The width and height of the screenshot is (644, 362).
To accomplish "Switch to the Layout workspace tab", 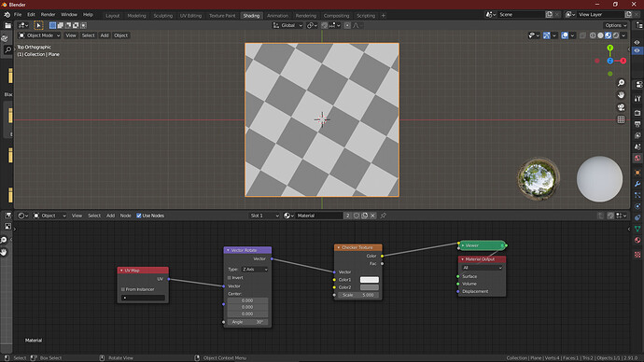I will coord(112,16).
